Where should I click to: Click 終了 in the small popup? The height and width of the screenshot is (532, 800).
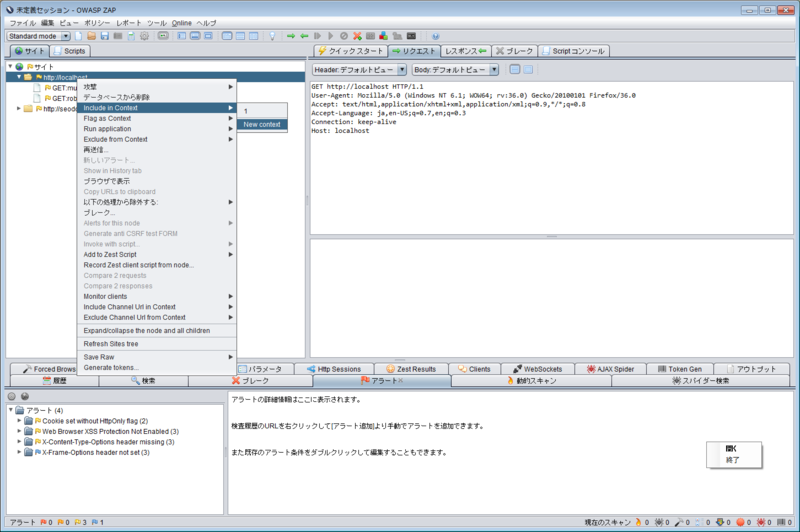[733, 460]
